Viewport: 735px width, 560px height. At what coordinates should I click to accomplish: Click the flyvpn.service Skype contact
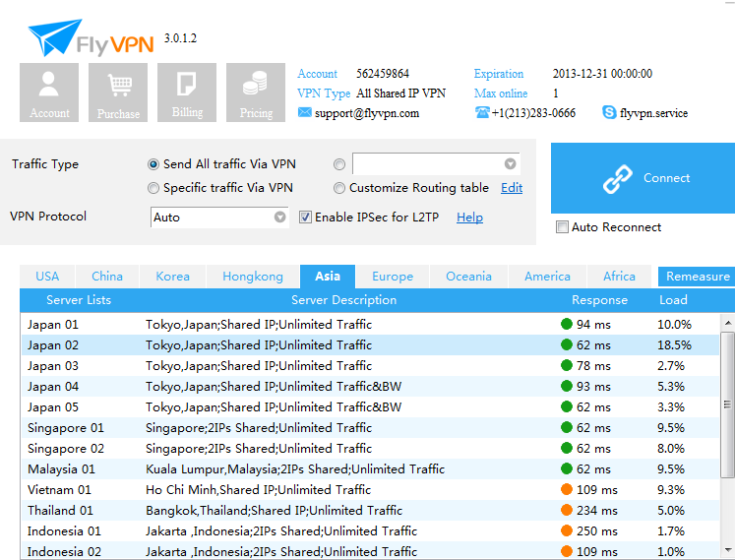pyautogui.click(x=653, y=113)
